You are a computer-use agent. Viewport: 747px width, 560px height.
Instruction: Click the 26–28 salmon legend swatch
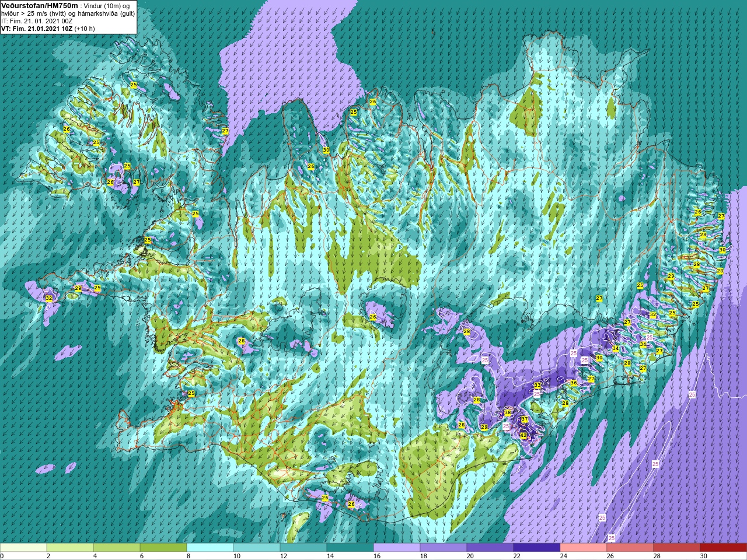click(x=630, y=548)
